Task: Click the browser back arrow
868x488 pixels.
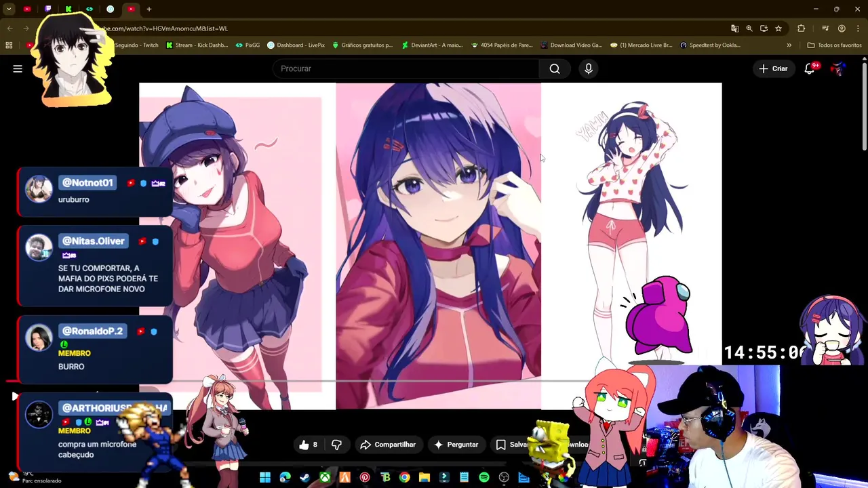Action: click(x=9, y=28)
